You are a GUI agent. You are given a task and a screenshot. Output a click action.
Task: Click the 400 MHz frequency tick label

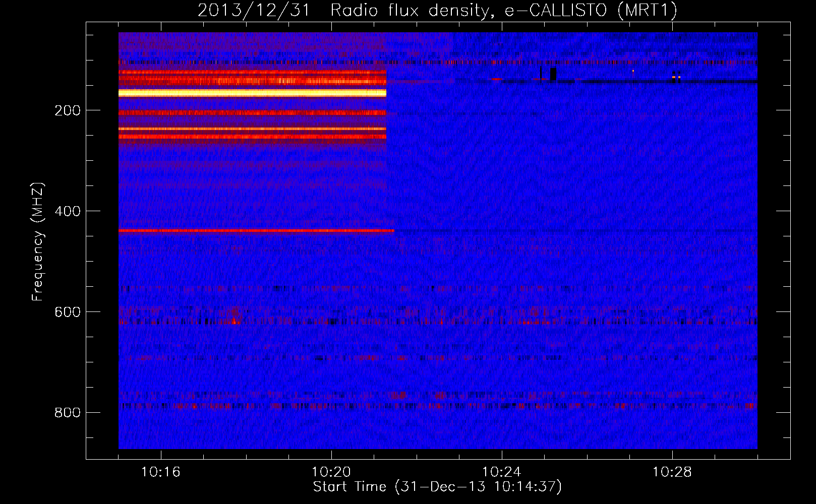coord(68,211)
